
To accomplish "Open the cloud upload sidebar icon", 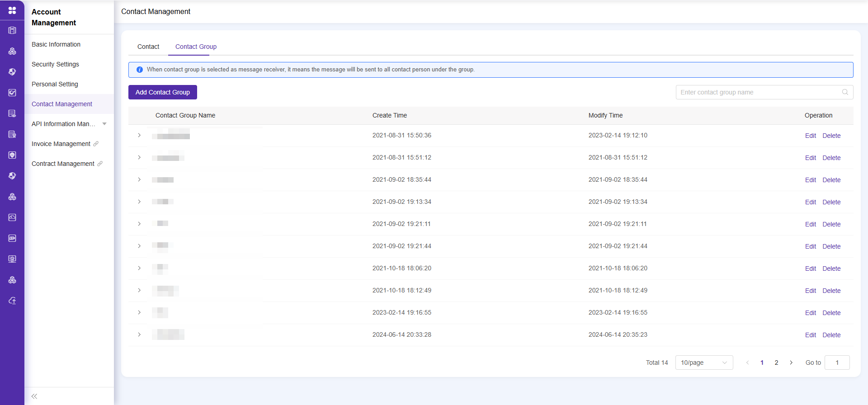I will point(12,301).
